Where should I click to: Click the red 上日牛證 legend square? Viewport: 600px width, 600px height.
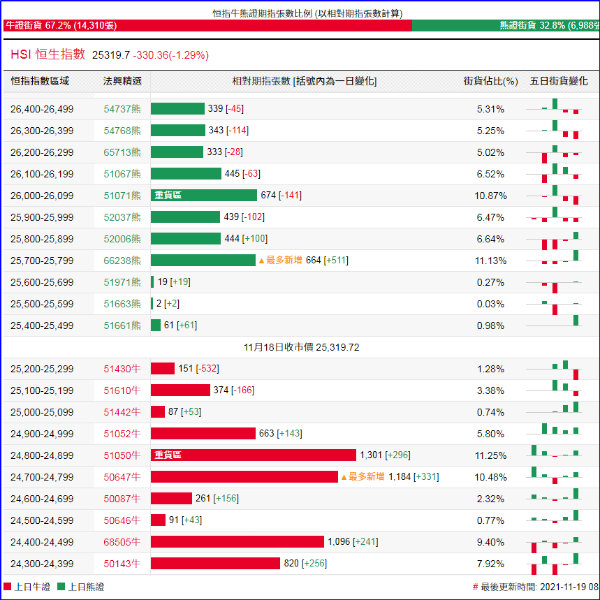[x=8, y=587]
